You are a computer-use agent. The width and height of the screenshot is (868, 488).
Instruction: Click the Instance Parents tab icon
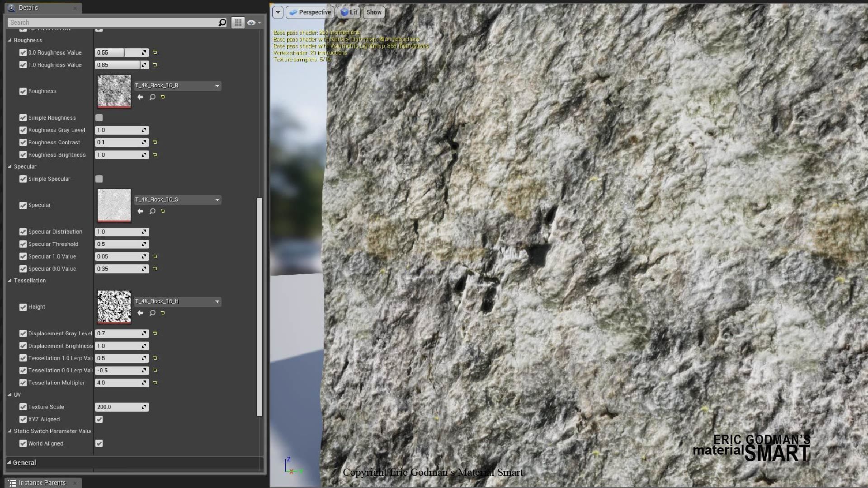[12, 483]
